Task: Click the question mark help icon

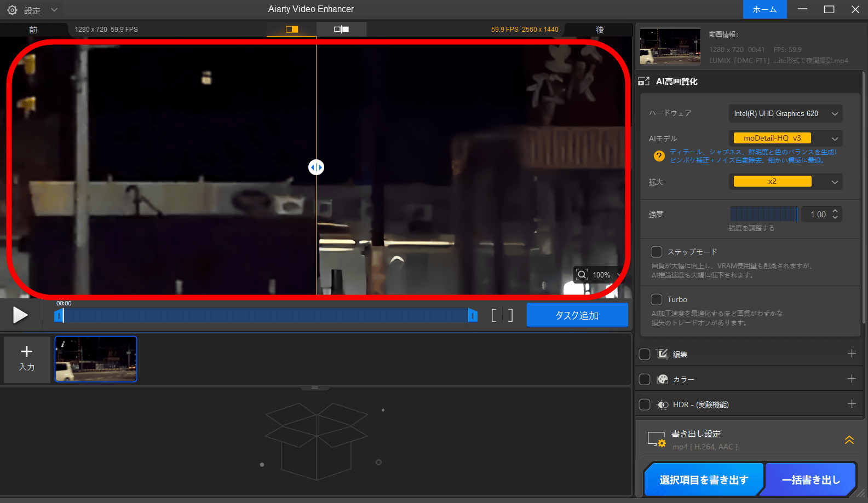Action: click(659, 156)
